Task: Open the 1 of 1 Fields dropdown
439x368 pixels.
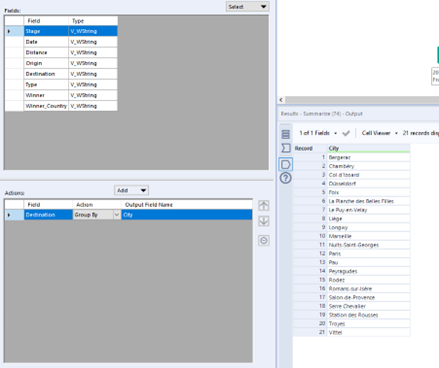Action: point(318,133)
